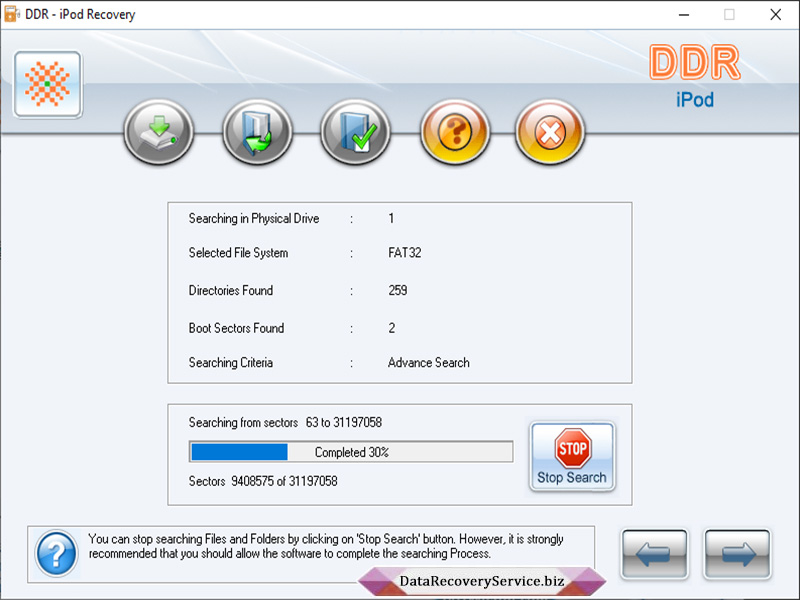Image resolution: width=800 pixels, height=600 pixels.
Task: Click the Searching Criteria Advance Search text
Action: tap(429, 362)
